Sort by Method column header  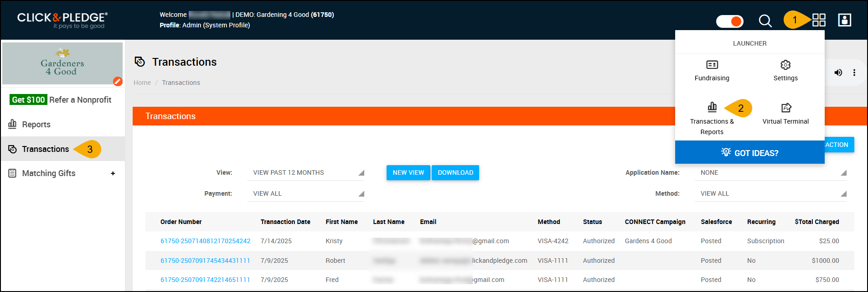pyautogui.click(x=549, y=222)
